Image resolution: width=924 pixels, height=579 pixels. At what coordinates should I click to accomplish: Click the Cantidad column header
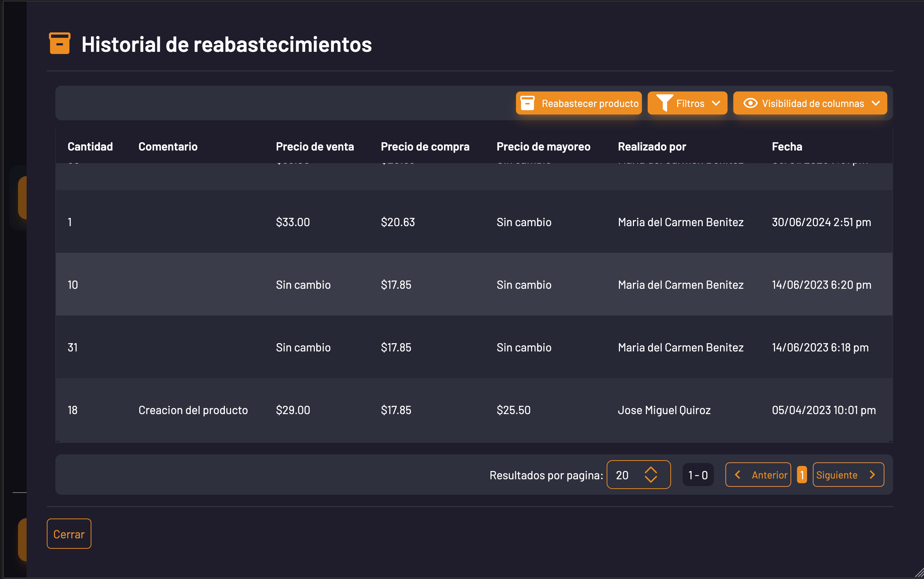[90, 146]
